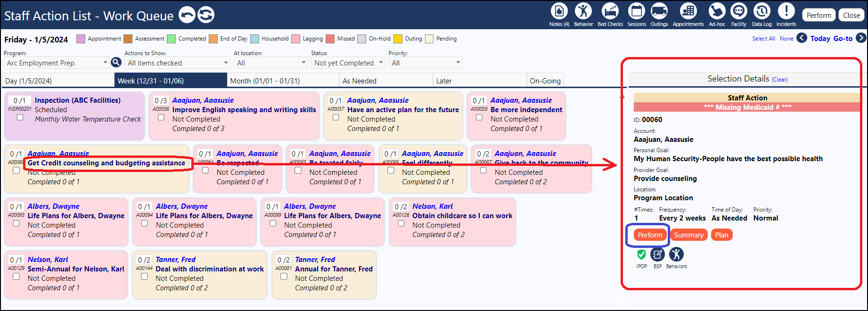Viewport: 868px width, 311px height.
Task: Open the Incidents exclamation icon
Action: [x=786, y=11]
